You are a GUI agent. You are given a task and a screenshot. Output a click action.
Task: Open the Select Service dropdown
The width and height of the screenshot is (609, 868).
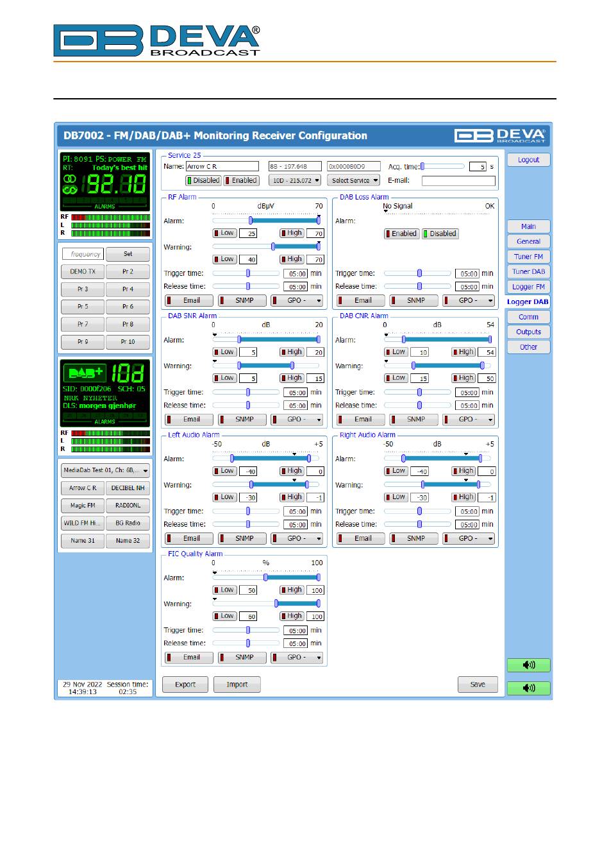pos(353,181)
